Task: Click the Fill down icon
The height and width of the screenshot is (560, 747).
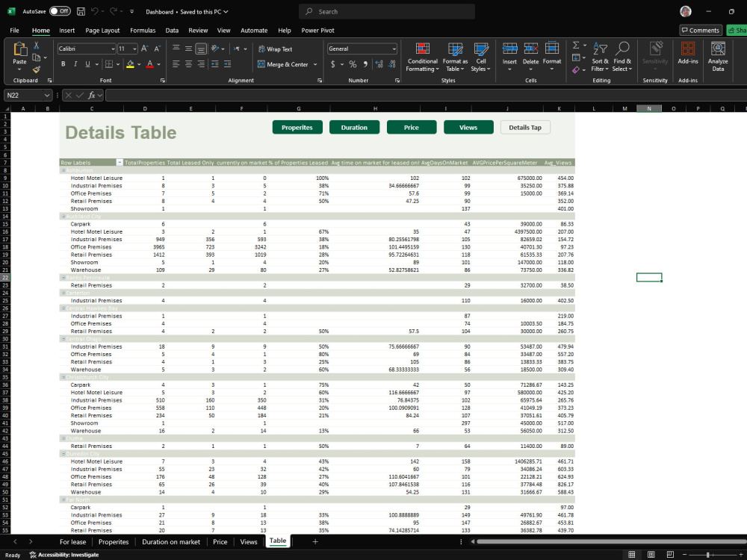Action: (576, 57)
